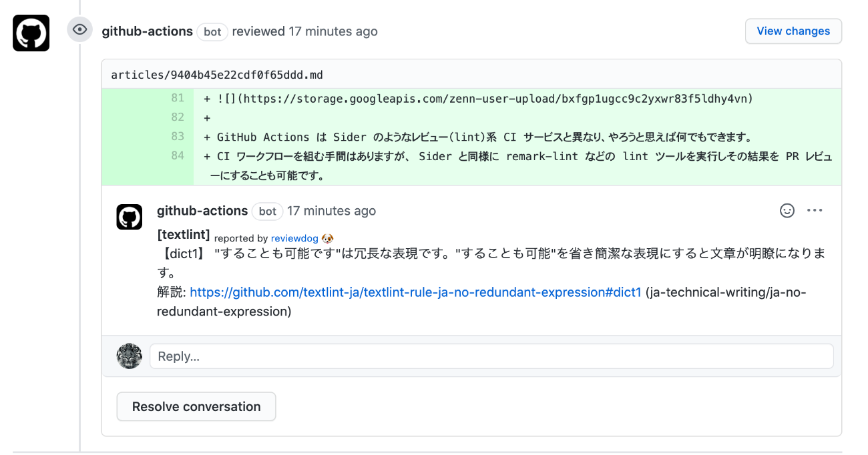Open github-actions profile in review header
The height and width of the screenshot is (455, 868).
pos(148,31)
